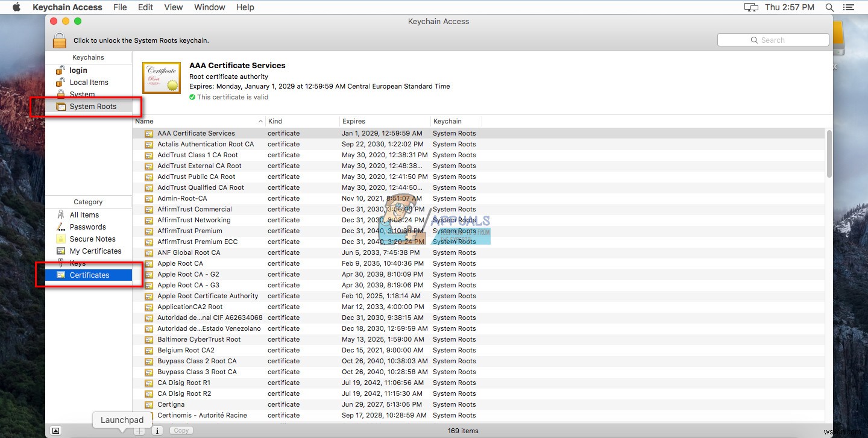Open the Help menu
The height and width of the screenshot is (438, 868).
coord(245,7)
